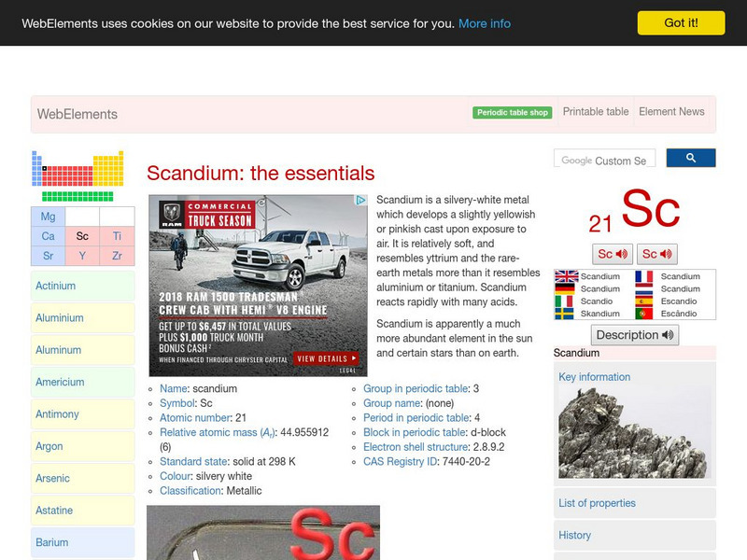
Task: Click inside the Google Custom Search box
Action: 607,158
